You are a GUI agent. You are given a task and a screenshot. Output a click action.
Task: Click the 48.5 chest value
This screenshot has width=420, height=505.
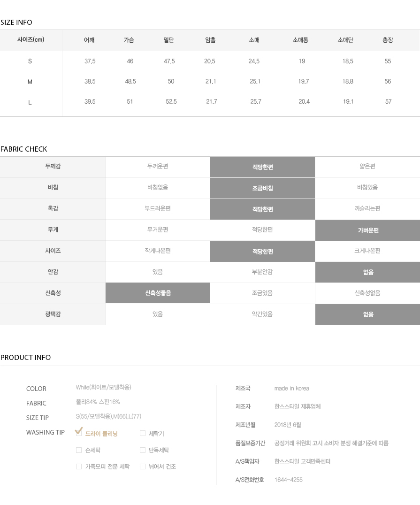point(130,82)
